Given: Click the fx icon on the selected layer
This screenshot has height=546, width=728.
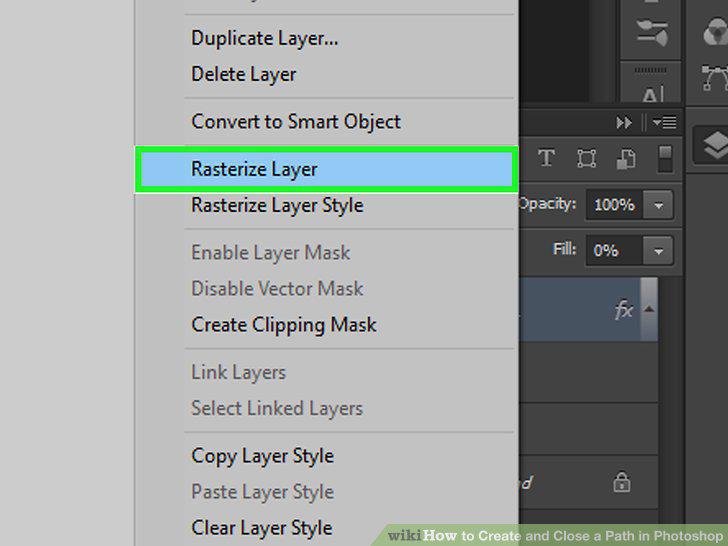Looking at the screenshot, I should [624, 309].
